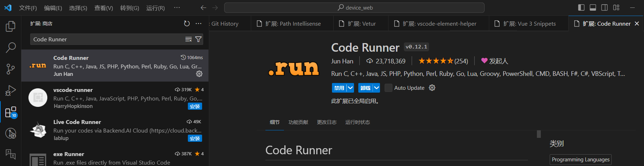This screenshot has height=166, width=644.
Task: Switch to the vscode-element-helper tab
Action: point(439,24)
